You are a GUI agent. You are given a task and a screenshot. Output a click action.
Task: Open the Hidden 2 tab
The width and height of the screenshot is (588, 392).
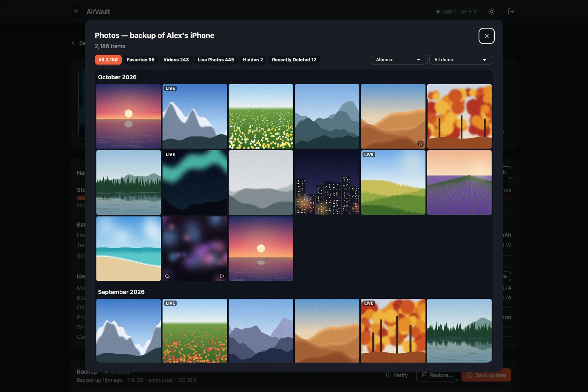click(x=253, y=60)
